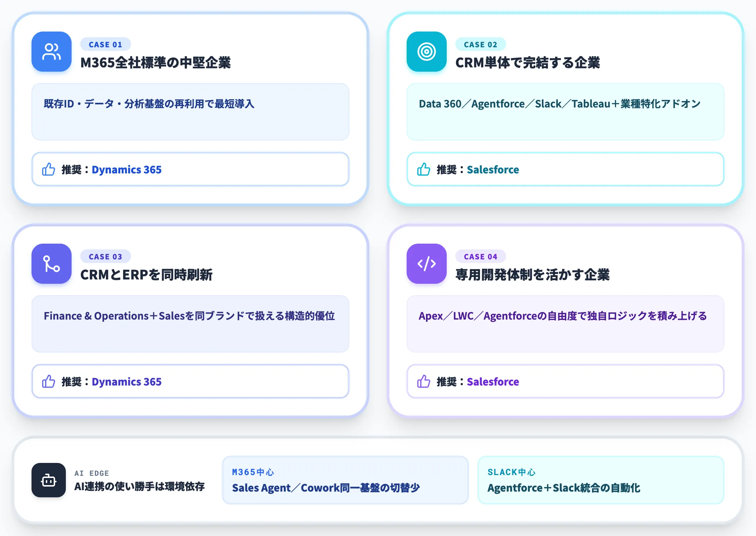Click the SLACK中心 label

512,472
